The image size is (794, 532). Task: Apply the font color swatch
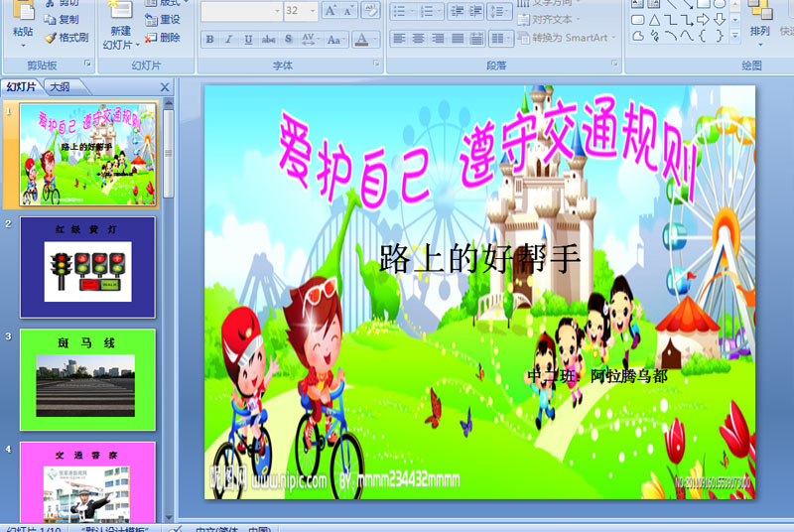pos(361,39)
